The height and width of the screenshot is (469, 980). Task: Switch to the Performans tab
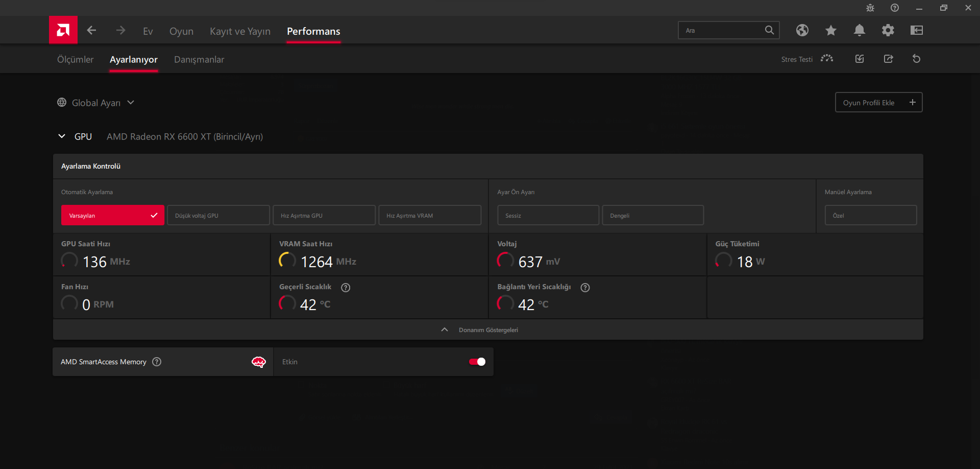click(x=313, y=31)
